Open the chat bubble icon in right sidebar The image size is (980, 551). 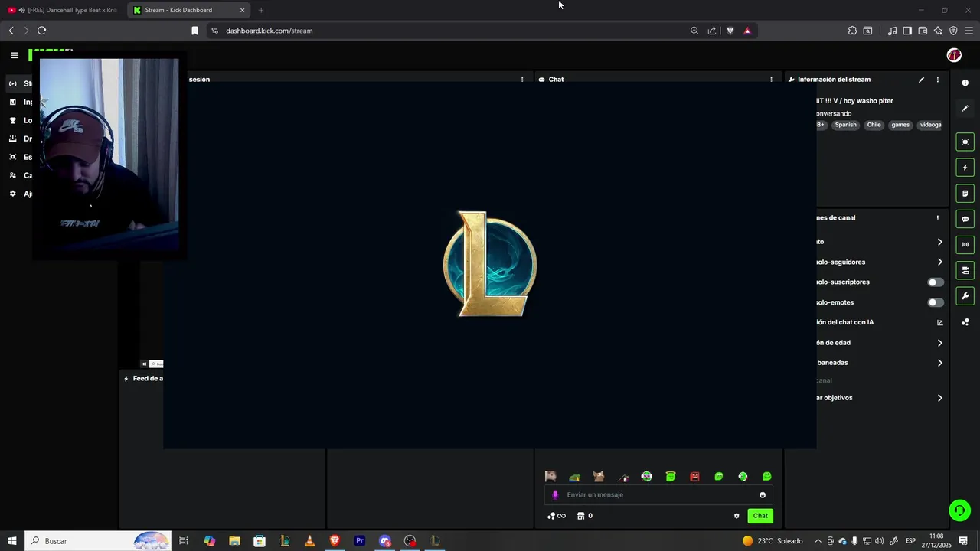(x=965, y=219)
